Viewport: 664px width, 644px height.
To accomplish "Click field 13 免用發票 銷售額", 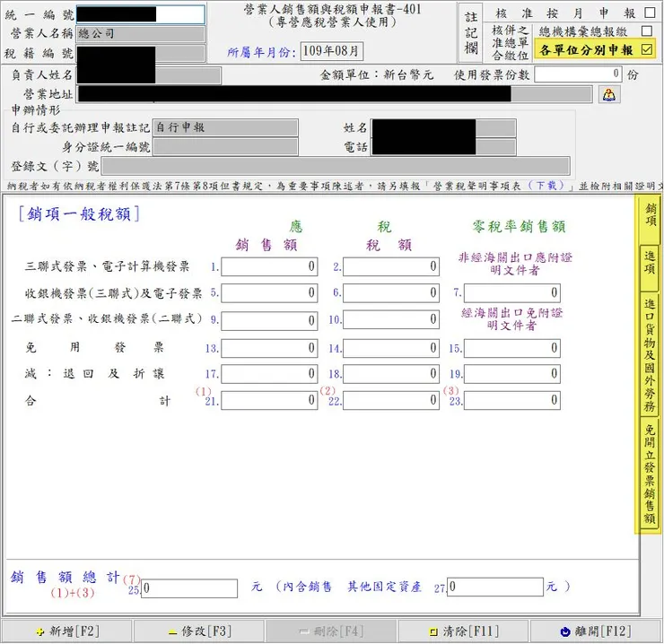I will pyautogui.click(x=269, y=349).
